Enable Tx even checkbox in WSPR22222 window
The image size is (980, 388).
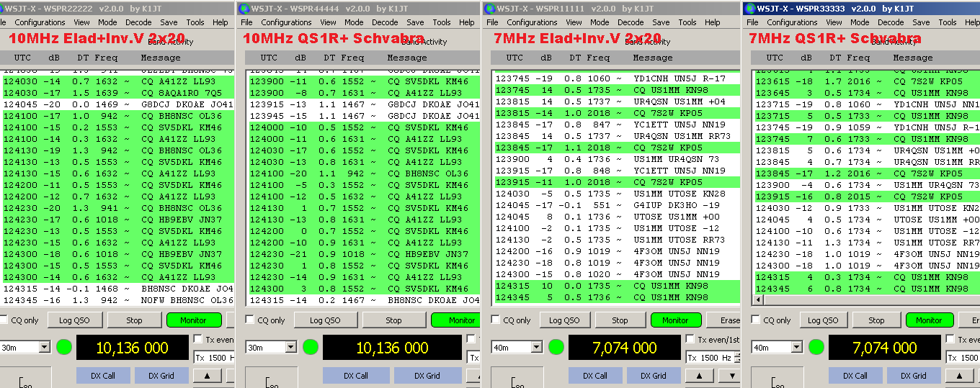[199, 339]
